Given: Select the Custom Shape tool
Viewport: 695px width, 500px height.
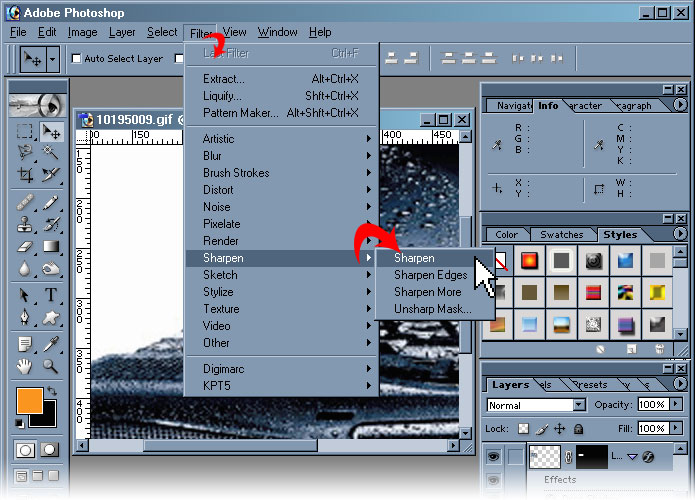Looking at the screenshot, I should pos(51,317).
